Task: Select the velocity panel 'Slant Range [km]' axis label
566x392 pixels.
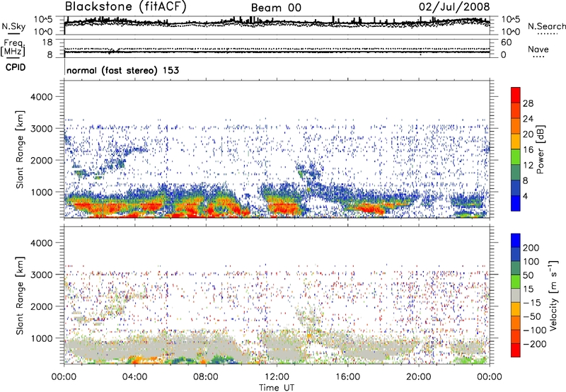Action: pyautogui.click(x=20, y=296)
